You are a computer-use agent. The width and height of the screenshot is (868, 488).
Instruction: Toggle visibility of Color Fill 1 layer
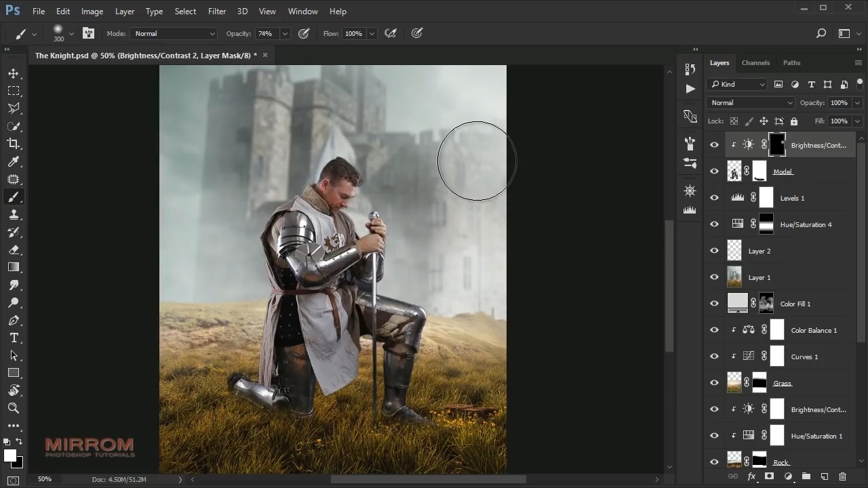[714, 304]
